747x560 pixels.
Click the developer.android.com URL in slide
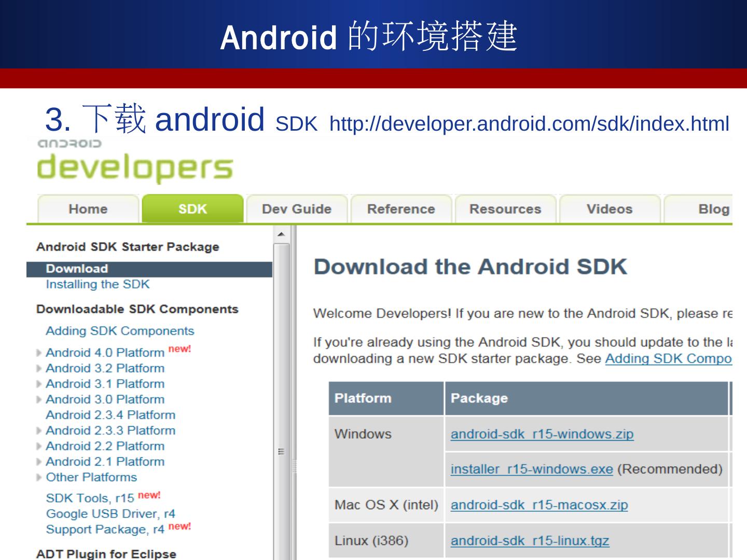pos(529,124)
